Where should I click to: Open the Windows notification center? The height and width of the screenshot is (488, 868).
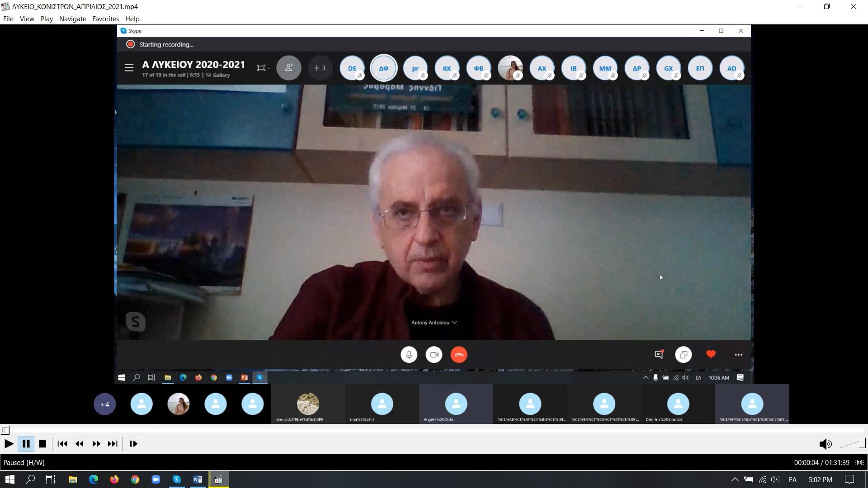849,479
